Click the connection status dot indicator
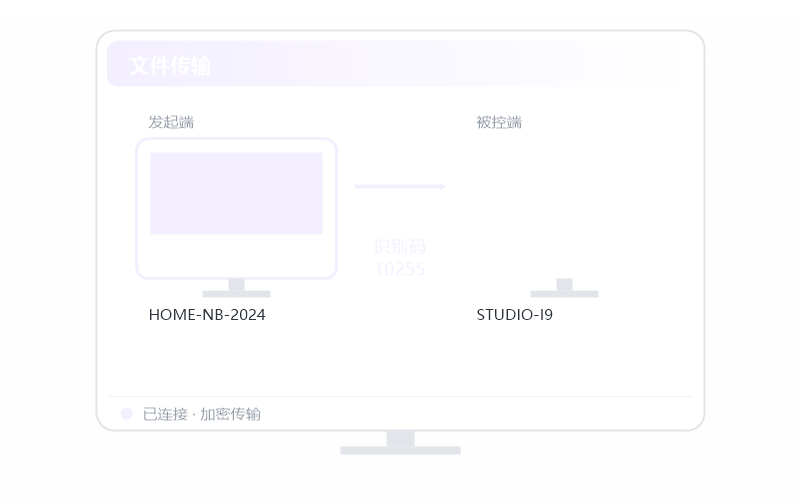The height and width of the screenshot is (500, 800). click(x=127, y=414)
